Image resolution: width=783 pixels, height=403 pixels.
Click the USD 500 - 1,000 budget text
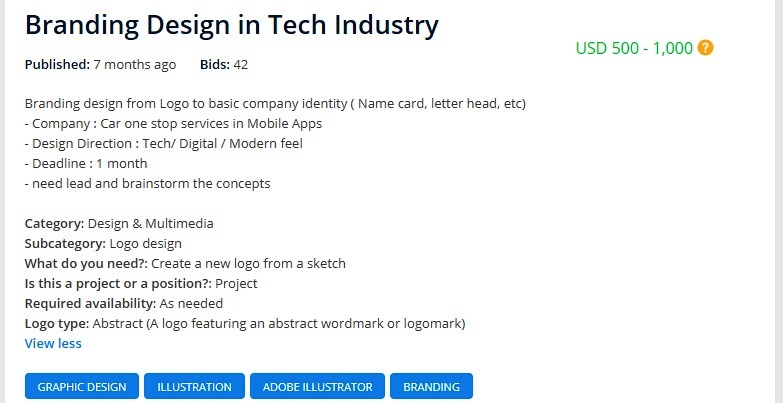[634, 48]
